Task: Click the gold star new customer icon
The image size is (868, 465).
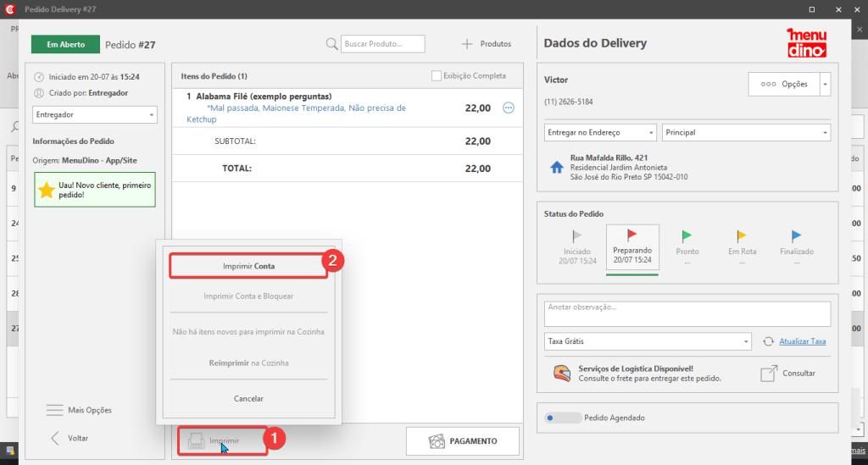Action: point(47,190)
